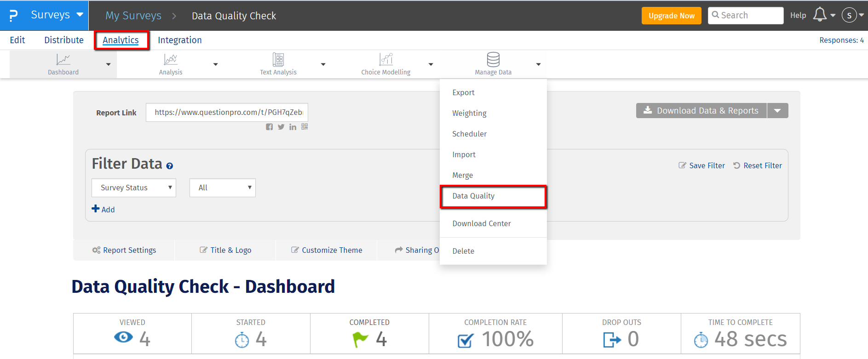Click the QR code icon
Screen dimensions: 868x359
(305, 127)
